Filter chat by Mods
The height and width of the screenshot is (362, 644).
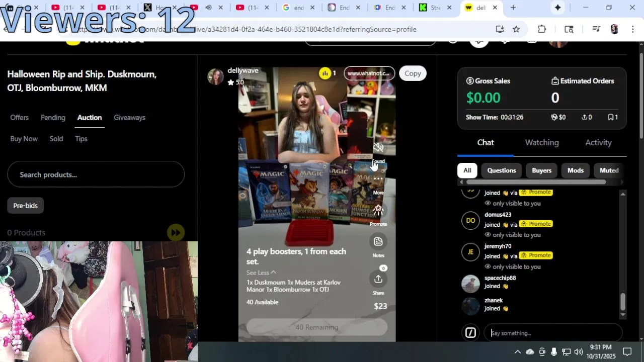pos(576,170)
